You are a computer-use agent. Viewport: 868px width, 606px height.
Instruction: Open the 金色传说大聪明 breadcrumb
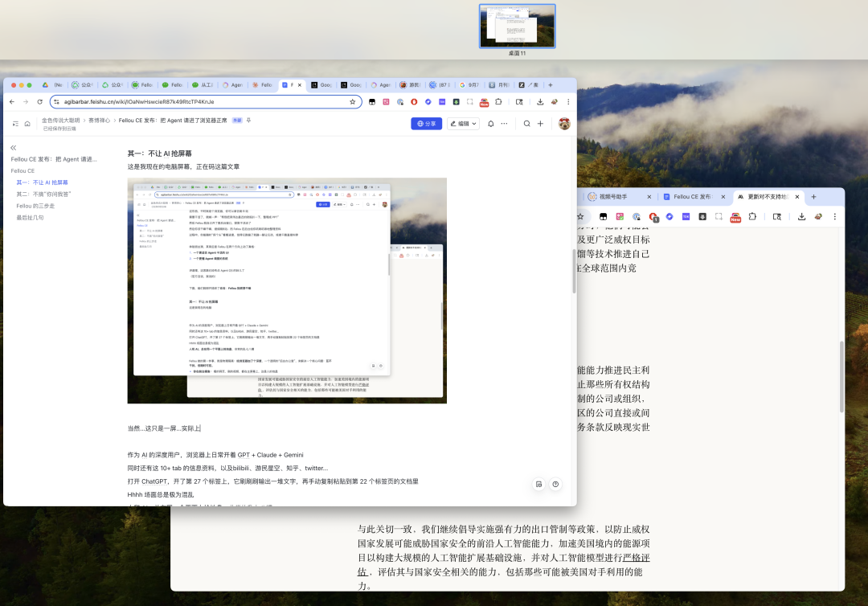pos(60,120)
